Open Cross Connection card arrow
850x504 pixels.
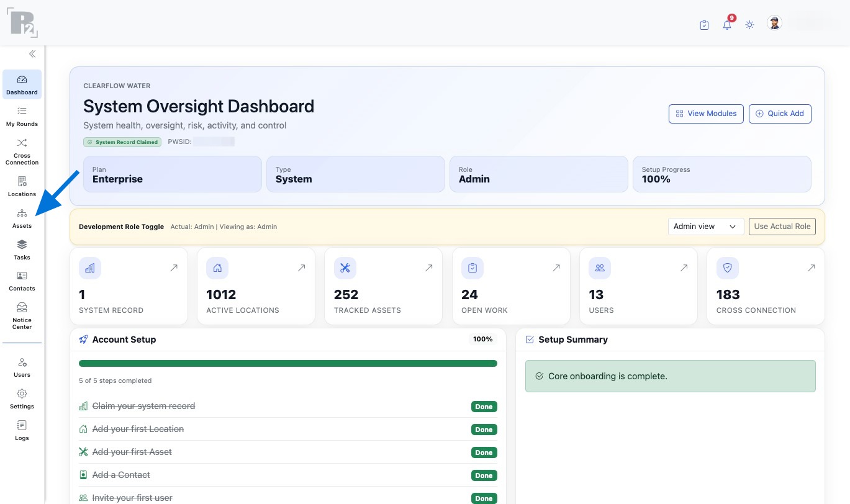coord(811,268)
